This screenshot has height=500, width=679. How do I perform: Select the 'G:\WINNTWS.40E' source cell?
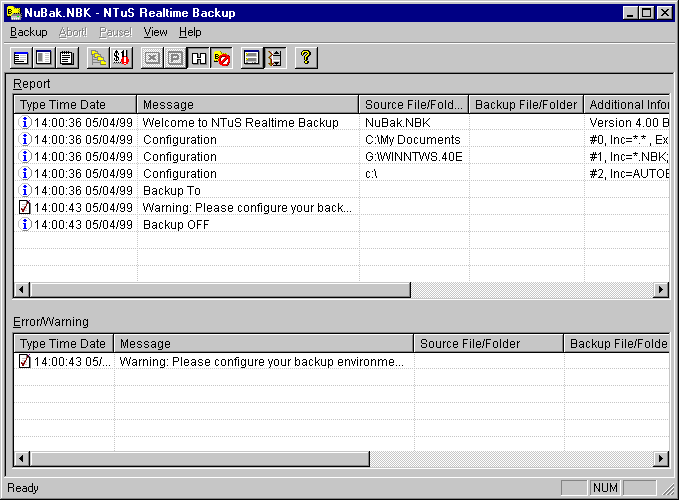click(x=414, y=157)
